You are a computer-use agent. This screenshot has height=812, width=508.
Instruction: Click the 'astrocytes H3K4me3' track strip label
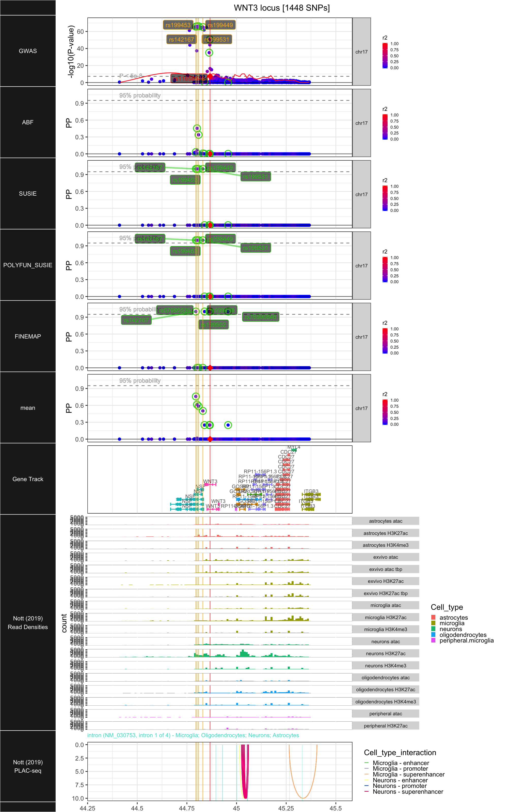click(386, 545)
